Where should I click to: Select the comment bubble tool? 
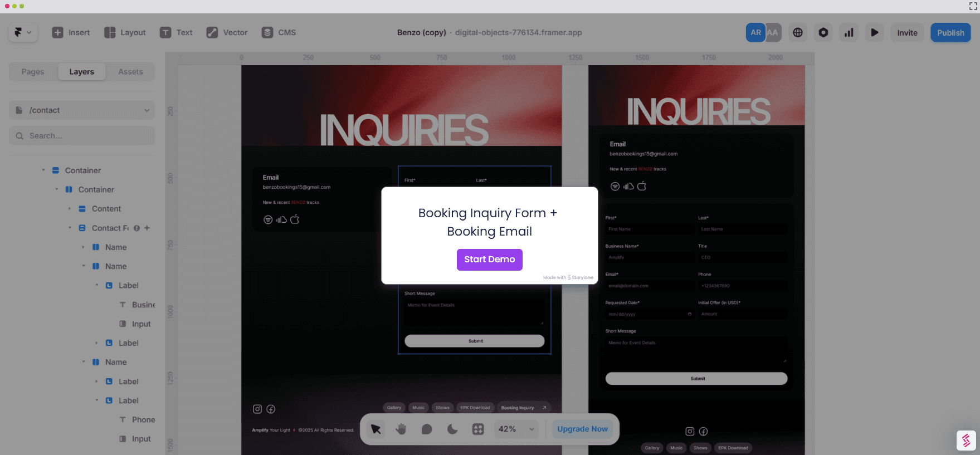(427, 429)
